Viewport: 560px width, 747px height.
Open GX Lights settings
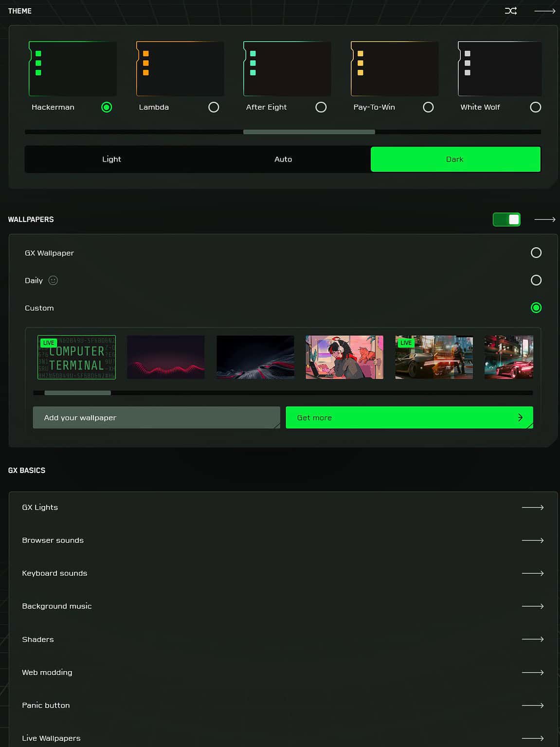(x=533, y=507)
